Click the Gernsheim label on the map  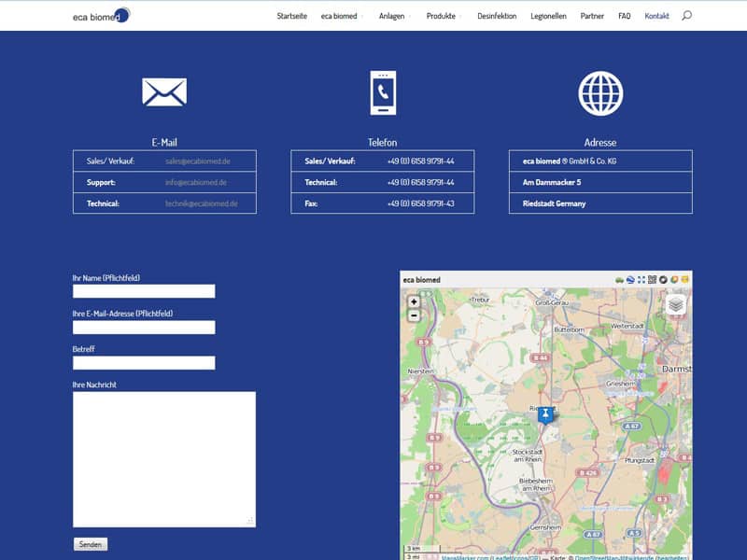point(545,528)
